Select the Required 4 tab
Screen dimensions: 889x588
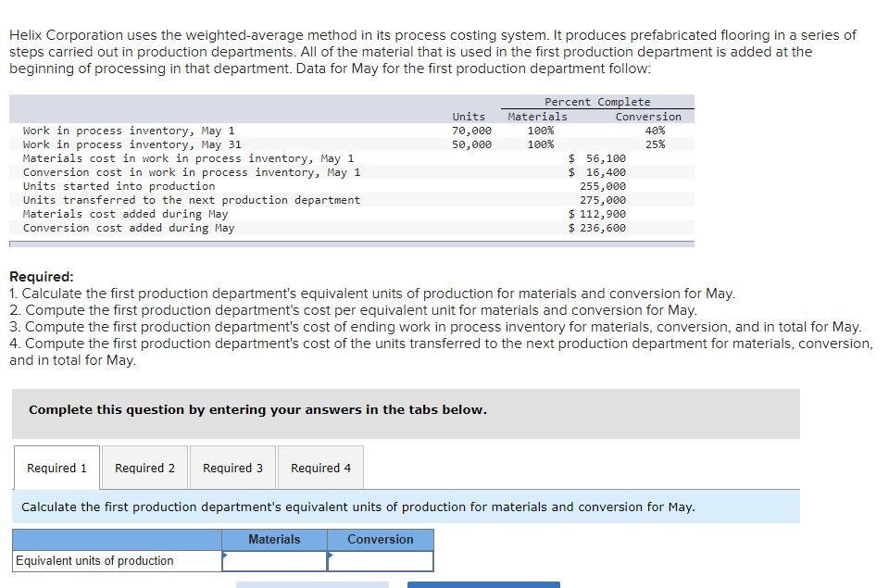pyautogui.click(x=320, y=468)
